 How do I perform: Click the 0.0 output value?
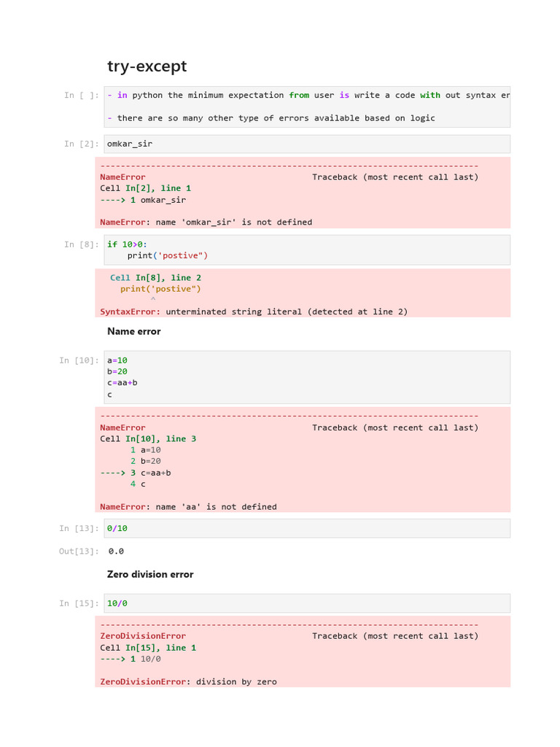[x=116, y=551]
